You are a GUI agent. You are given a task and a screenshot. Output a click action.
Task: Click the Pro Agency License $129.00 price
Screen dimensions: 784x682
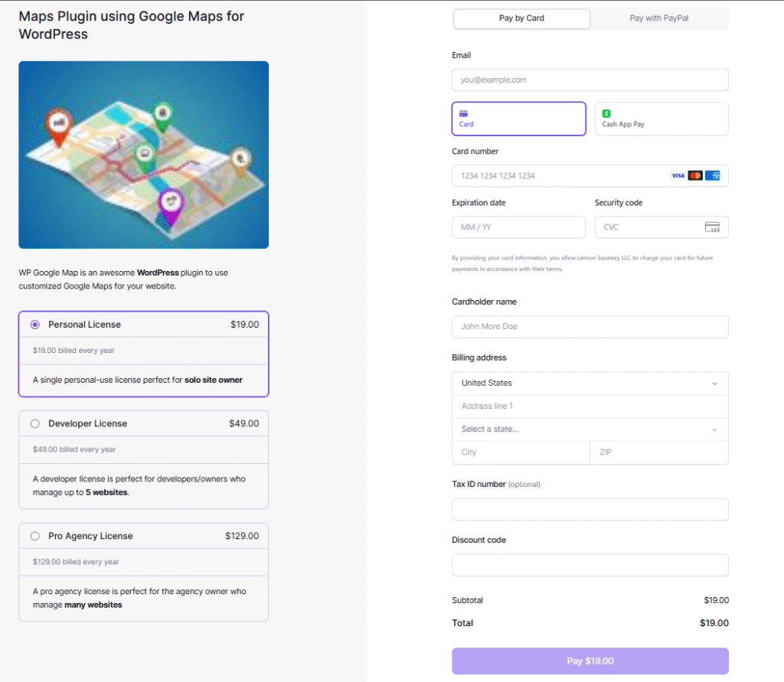point(242,536)
